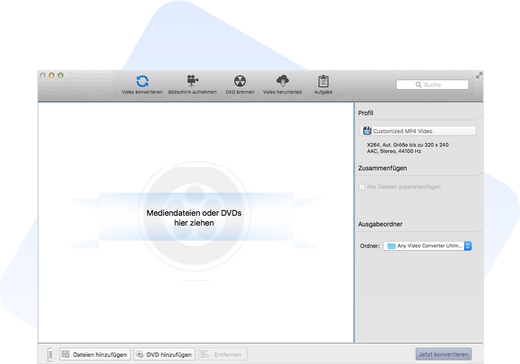Click the DVD hinzufügen button

(165, 354)
